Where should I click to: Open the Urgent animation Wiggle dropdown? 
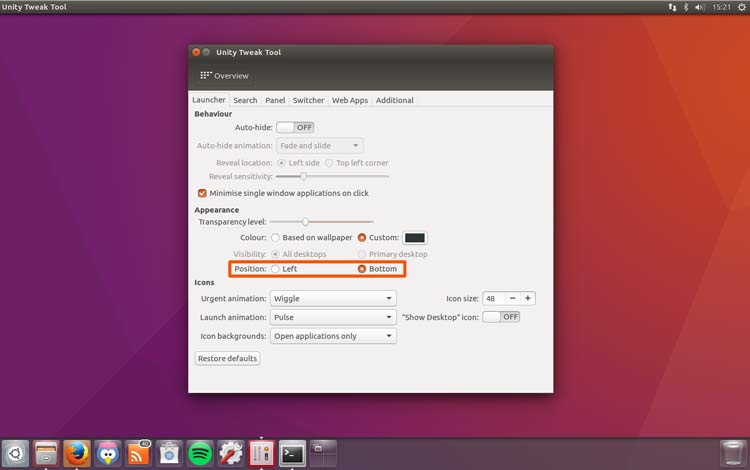coord(333,298)
